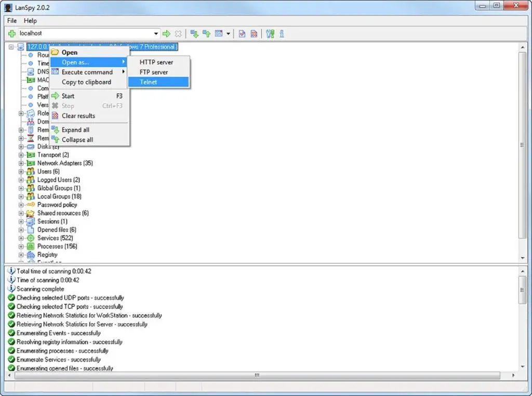Viewport: 532px width, 396px height.
Task: Click Start in the context menu
Action: (x=89, y=96)
